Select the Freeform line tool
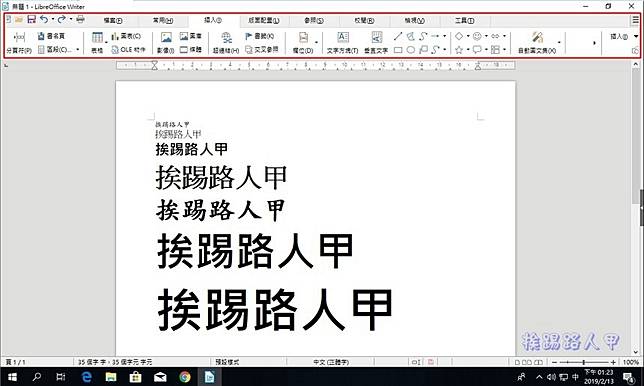The width and height of the screenshot is (644, 386). pyautogui.click(x=436, y=50)
